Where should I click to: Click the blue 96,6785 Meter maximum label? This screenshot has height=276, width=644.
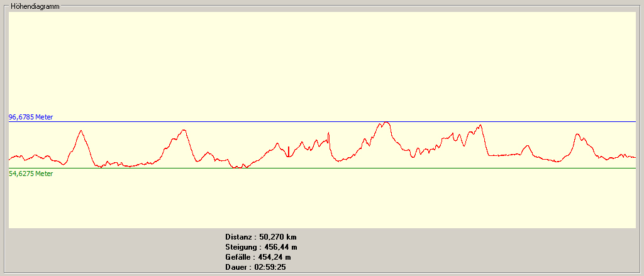(x=31, y=117)
